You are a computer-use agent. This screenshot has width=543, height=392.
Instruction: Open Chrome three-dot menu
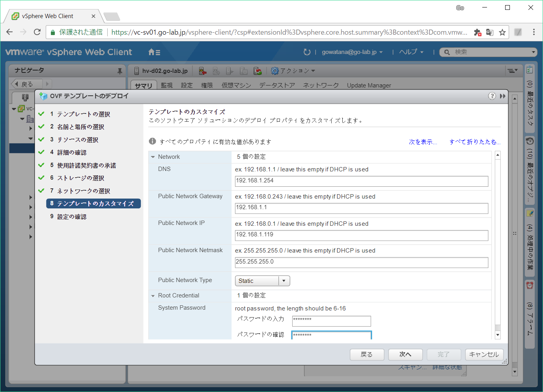[534, 32]
